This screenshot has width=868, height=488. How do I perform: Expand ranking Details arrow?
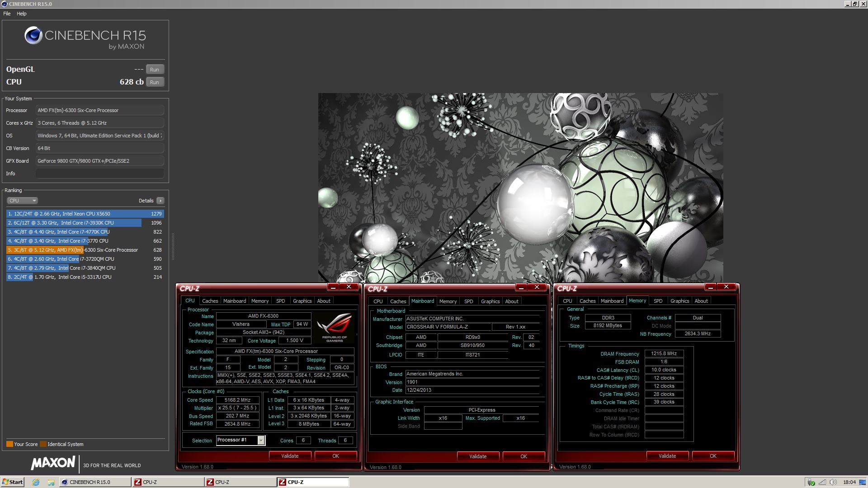(x=160, y=201)
